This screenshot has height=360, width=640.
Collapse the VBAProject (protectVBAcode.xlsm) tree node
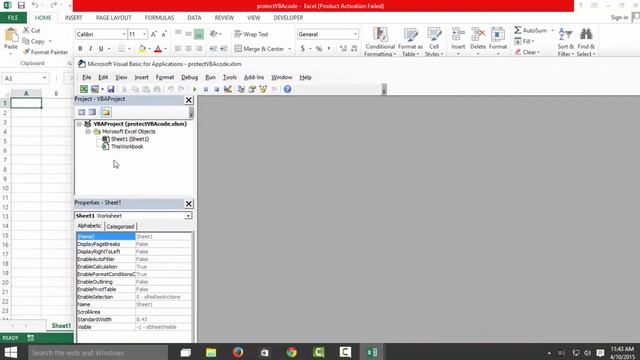point(79,124)
